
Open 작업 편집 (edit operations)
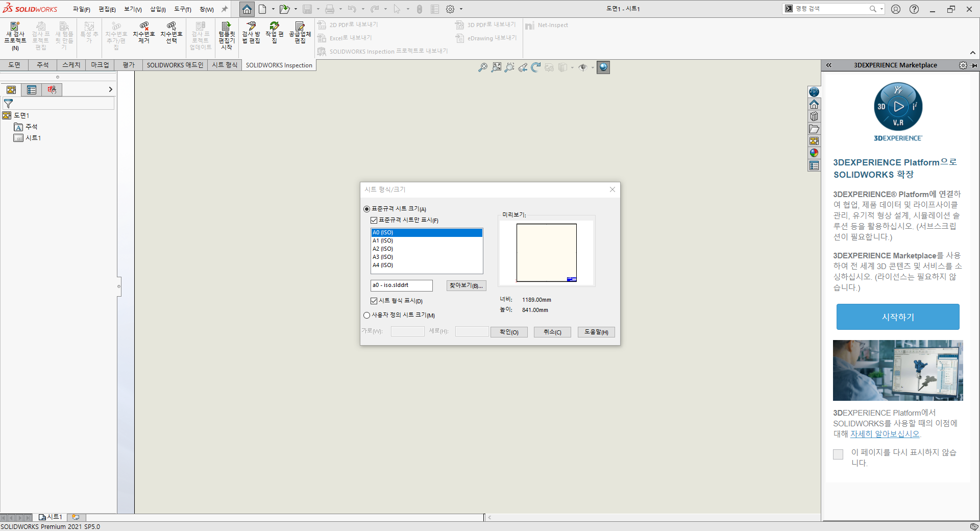pyautogui.click(x=275, y=33)
